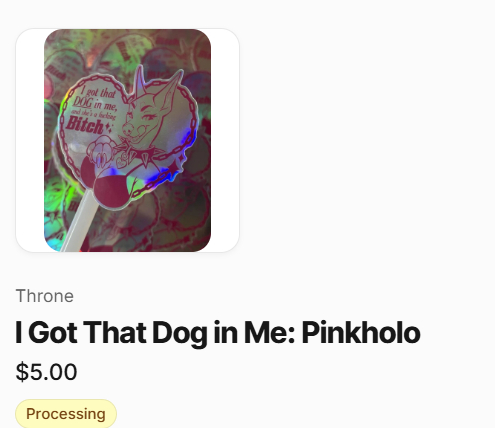The image size is (495, 428).
Task: Click the 'I got that DOG in me' sticker text
Action: click(x=95, y=98)
